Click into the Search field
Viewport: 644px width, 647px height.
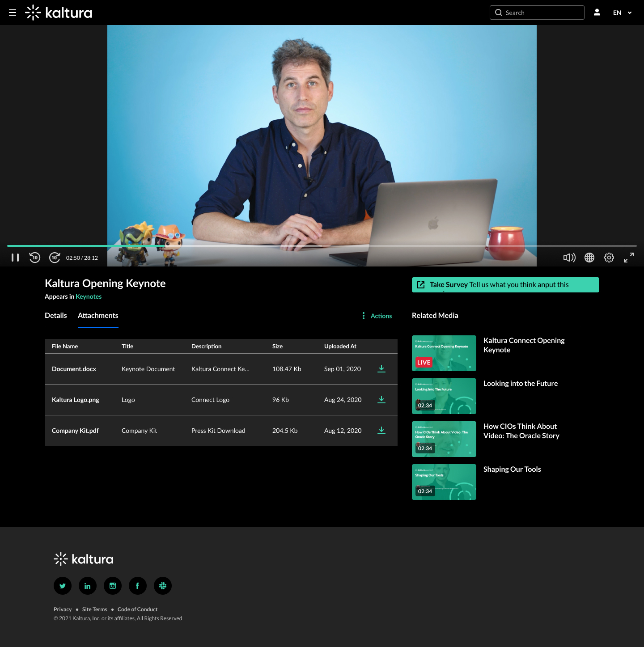pyautogui.click(x=537, y=13)
